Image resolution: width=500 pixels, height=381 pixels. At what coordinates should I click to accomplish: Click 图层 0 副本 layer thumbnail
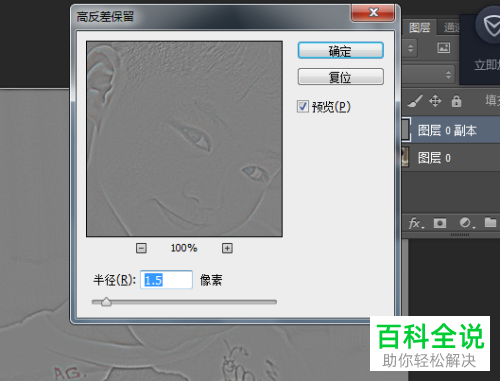[x=406, y=130]
